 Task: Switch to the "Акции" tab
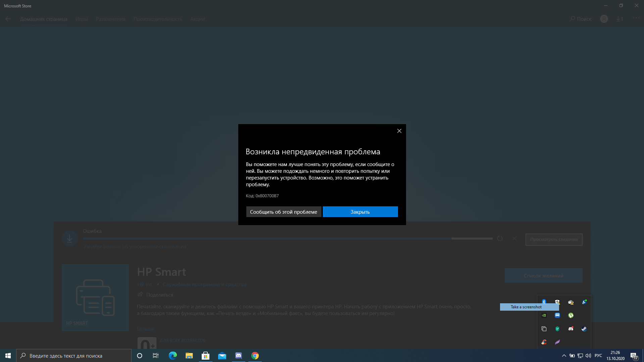click(197, 19)
